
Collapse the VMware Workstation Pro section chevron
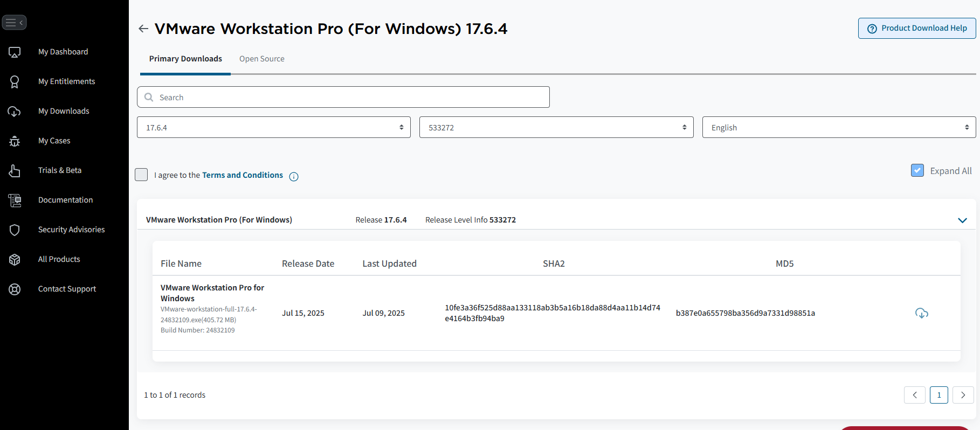click(962, 220)
